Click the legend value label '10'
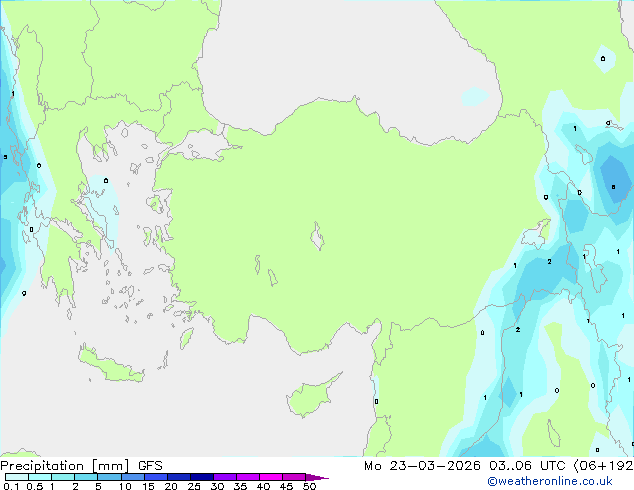The height and width of the screenshot is (490, 634). 125,486
